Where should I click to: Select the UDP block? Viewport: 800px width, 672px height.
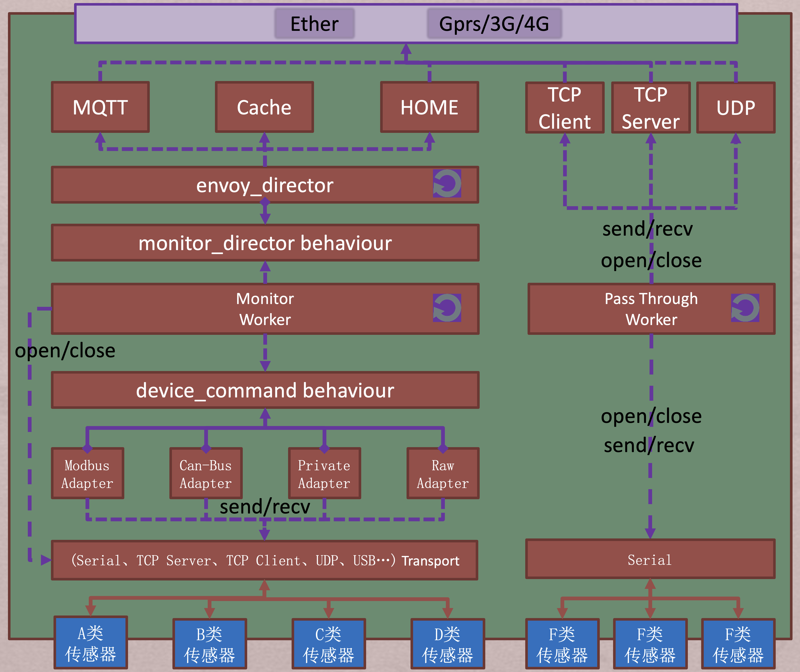736,108
